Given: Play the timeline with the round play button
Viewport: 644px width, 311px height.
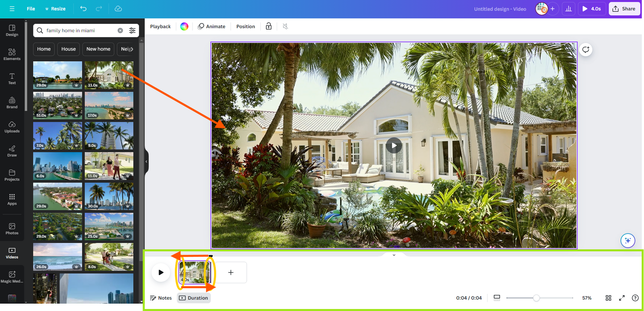Looking at the screenshot, I should (x=161, y=272).
